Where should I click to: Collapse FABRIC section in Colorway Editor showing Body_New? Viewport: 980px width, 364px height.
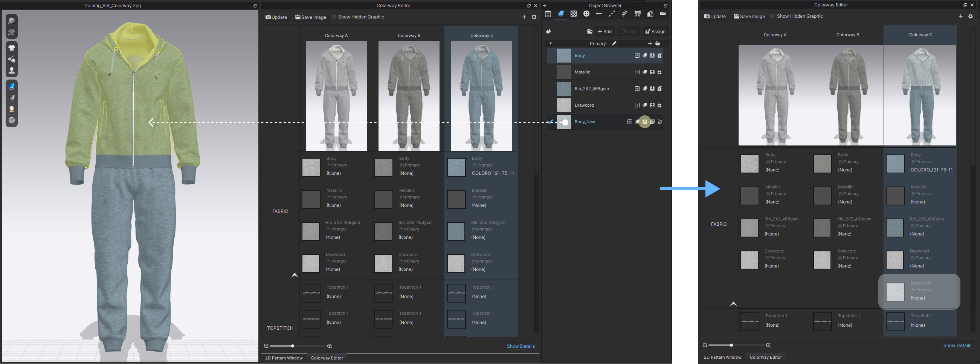pyautogui.click(x=733, y=303)
